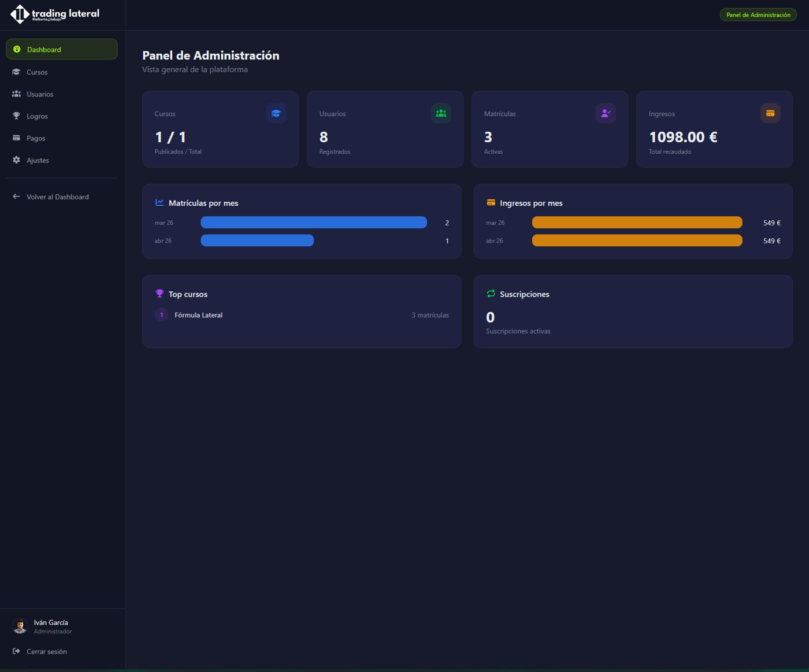This screenshot has height=672, width=809.
Task: Go to the Usuarios section
Action: pos(62,94)
